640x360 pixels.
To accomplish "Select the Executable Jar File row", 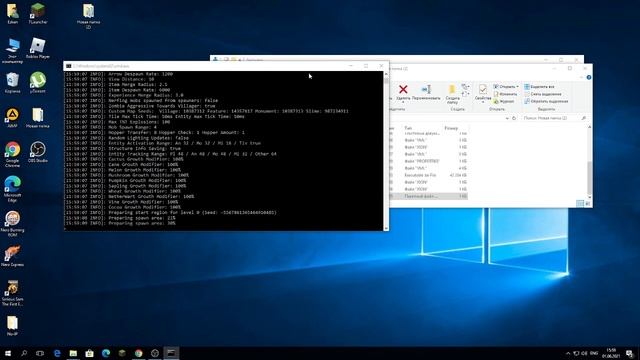I will (429, 175).
